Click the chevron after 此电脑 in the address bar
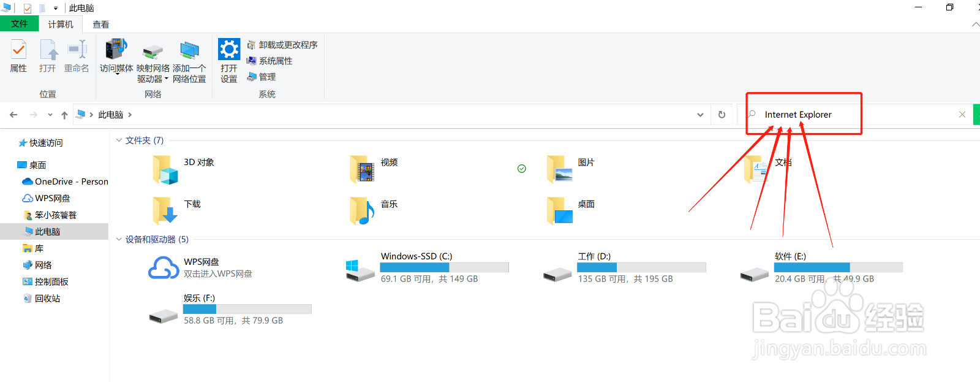Viewport: 980px width, 382px height. click(x=130, y=115)
